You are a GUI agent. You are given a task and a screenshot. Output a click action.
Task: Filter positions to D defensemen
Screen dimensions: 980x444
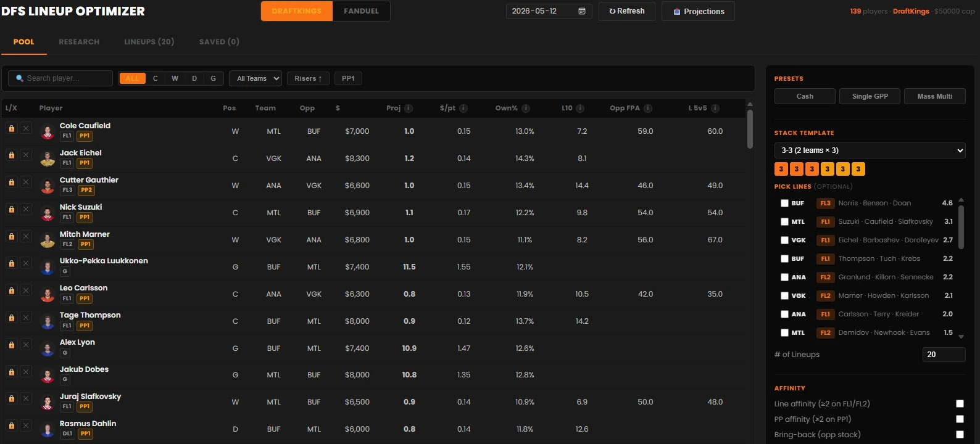[194, 78]
